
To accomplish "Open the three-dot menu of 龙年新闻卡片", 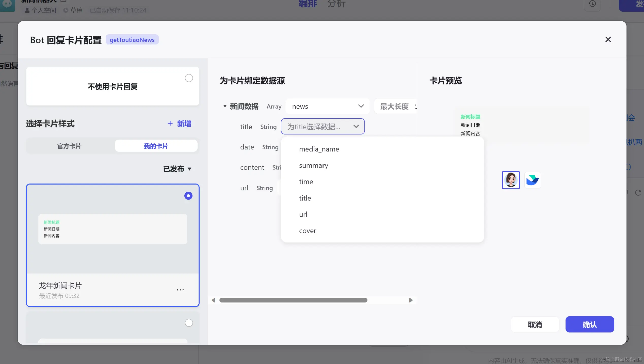I will pos(180,290).
